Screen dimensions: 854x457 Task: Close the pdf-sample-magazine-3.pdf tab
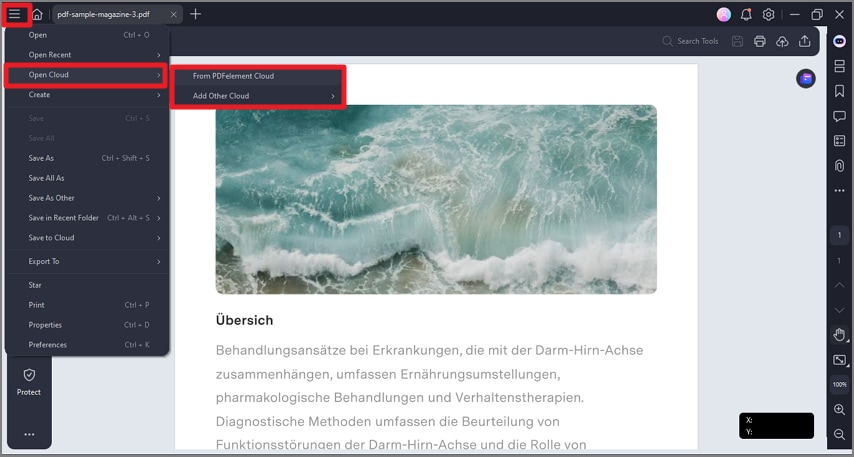174,15
